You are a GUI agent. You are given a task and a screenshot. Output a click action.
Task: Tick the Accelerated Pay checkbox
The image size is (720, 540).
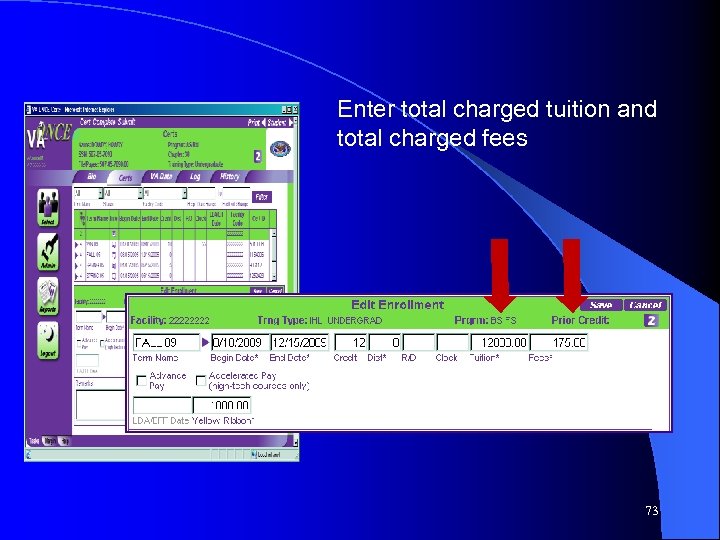(200, 381)
